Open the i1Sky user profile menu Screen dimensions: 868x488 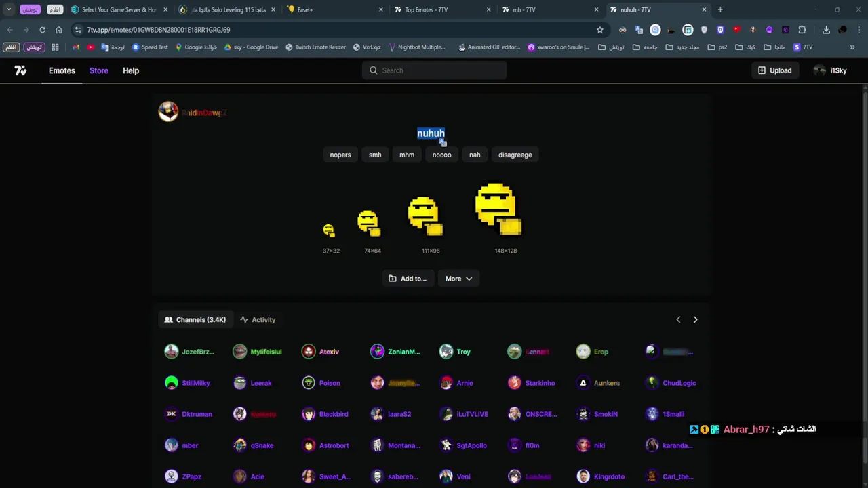[x=831, y=70]
